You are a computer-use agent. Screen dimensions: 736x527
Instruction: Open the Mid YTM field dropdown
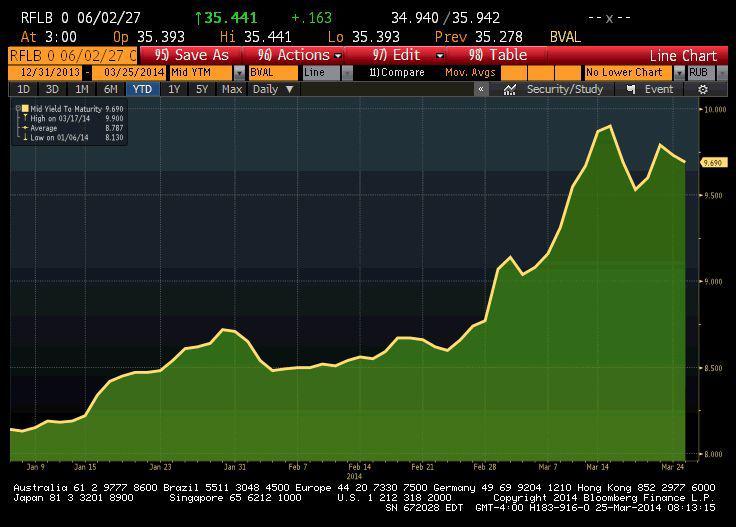click(239, 73)
